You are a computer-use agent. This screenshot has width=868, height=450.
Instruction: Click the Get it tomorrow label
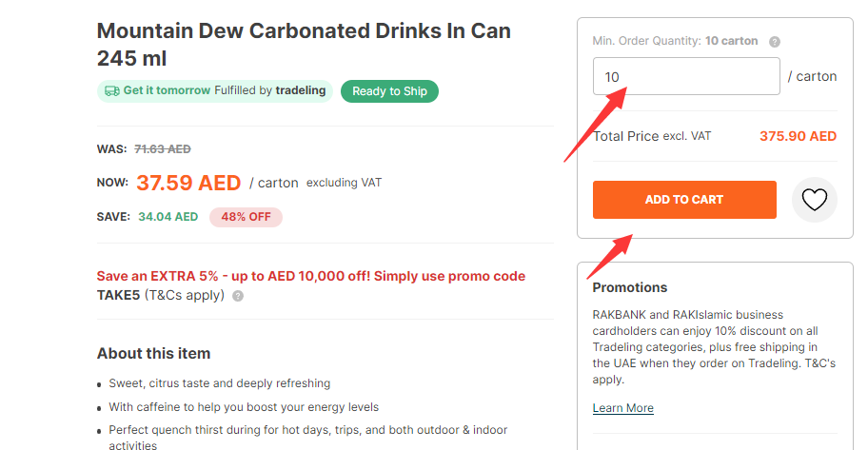point(167,91)
